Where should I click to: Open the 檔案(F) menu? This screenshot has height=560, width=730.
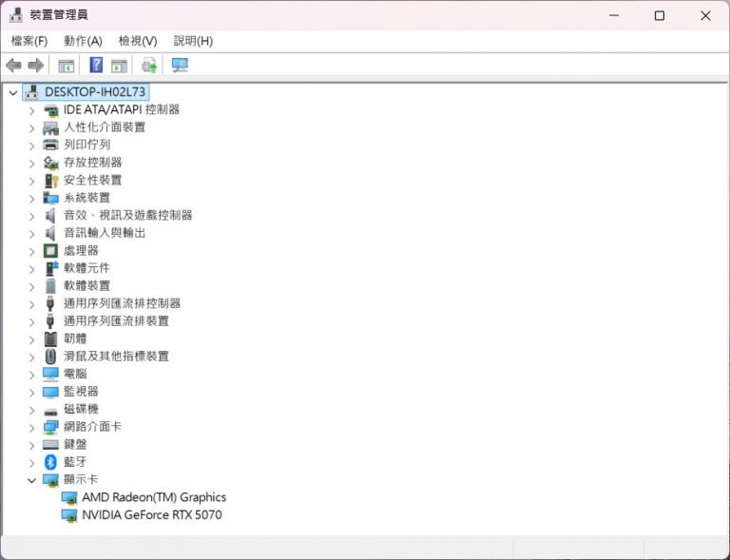click(x=29, y=42)
